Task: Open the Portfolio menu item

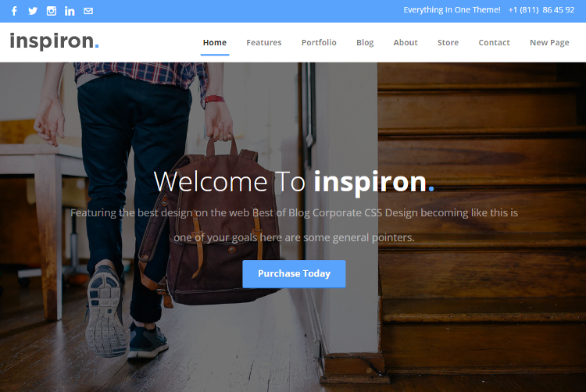Action: (x=319, y=43)
